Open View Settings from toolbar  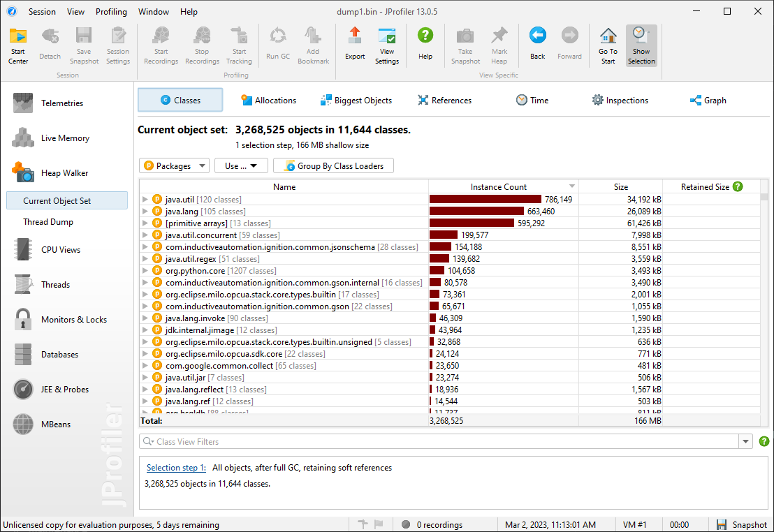click(387, 45)
